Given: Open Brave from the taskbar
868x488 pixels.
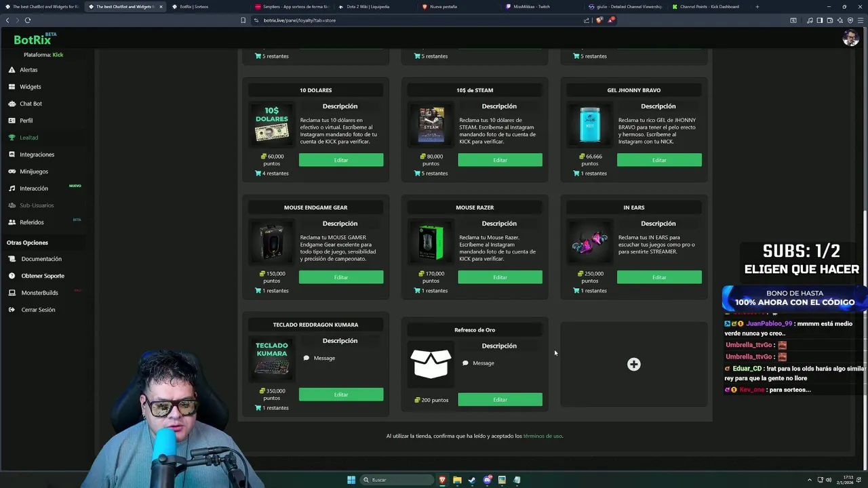Looking at the screenshot, I should (x=442, y=480).
